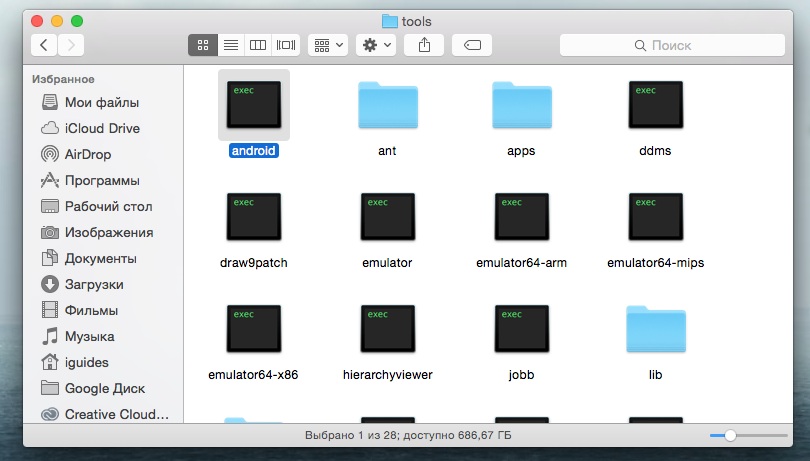The width and height of the screenshot is (810, 461).
Task: Click the Share toolbar button
Action: 425,45
